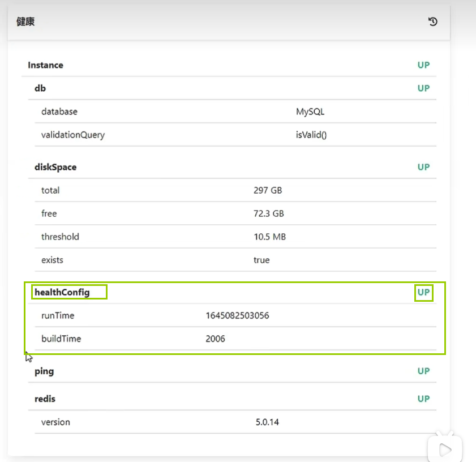The height and width of the screenshot is (462, 476).
Task: Click the 10.5 MB threshold value
Action: tap(269, 237)
